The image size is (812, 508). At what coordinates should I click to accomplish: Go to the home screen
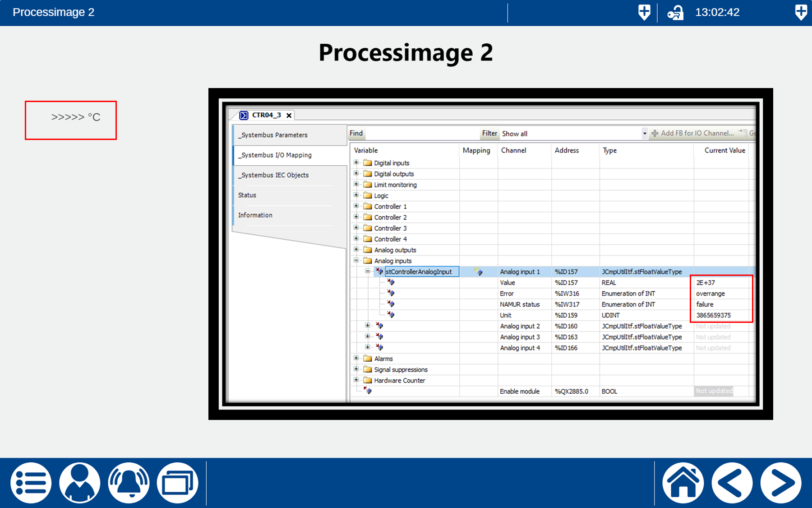683,483
